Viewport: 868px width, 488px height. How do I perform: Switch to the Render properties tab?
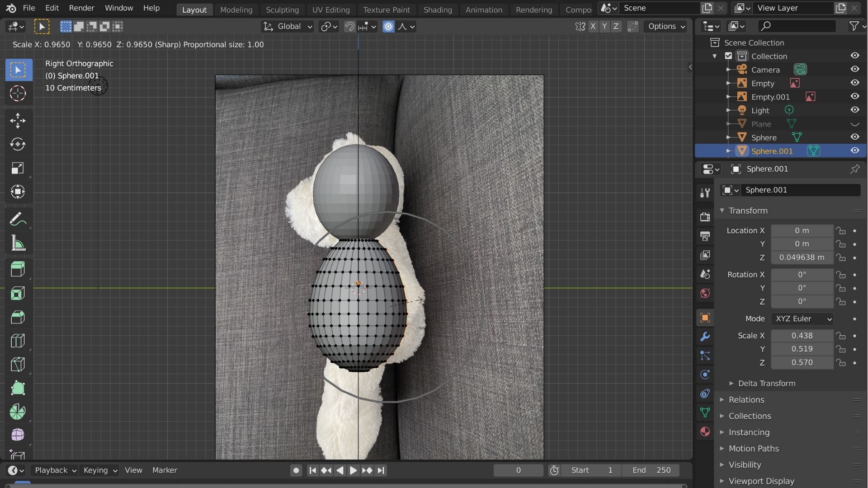click(x=705, y=216)
